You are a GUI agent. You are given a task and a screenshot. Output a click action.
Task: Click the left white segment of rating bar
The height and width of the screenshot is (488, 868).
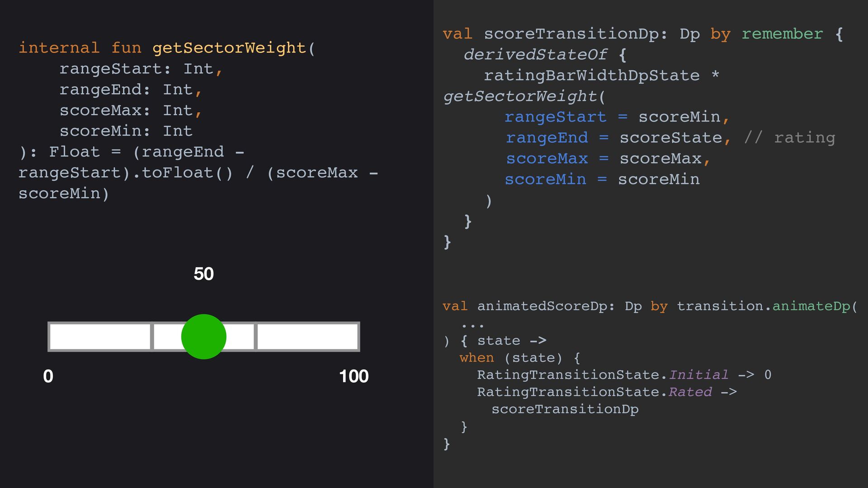pyautogui.click(x=99, y=337)
